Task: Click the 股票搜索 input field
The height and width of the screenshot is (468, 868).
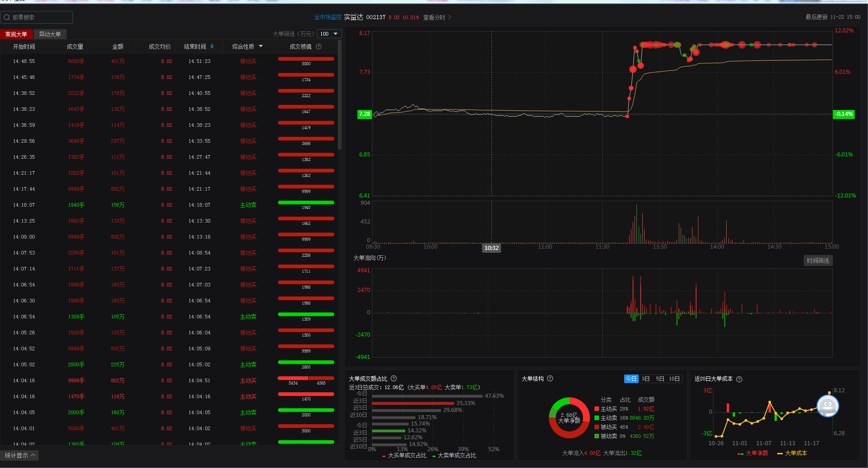Action: click(36, 17)
